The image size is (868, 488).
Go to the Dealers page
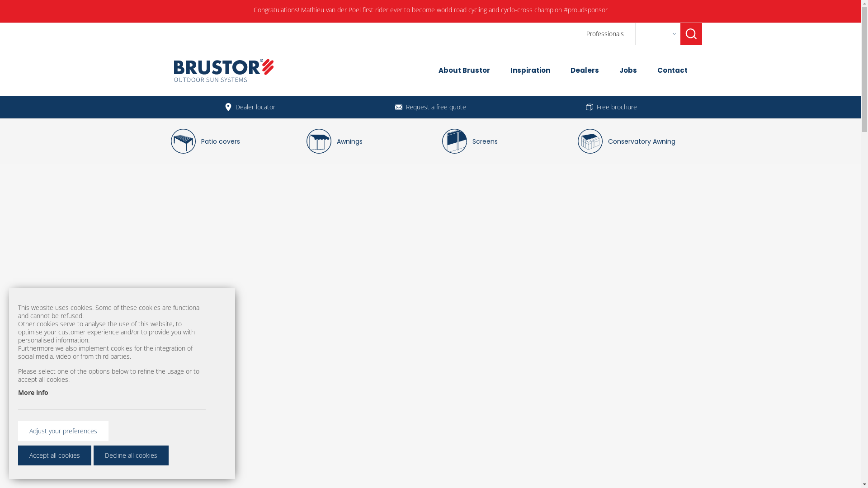point(584,70)
